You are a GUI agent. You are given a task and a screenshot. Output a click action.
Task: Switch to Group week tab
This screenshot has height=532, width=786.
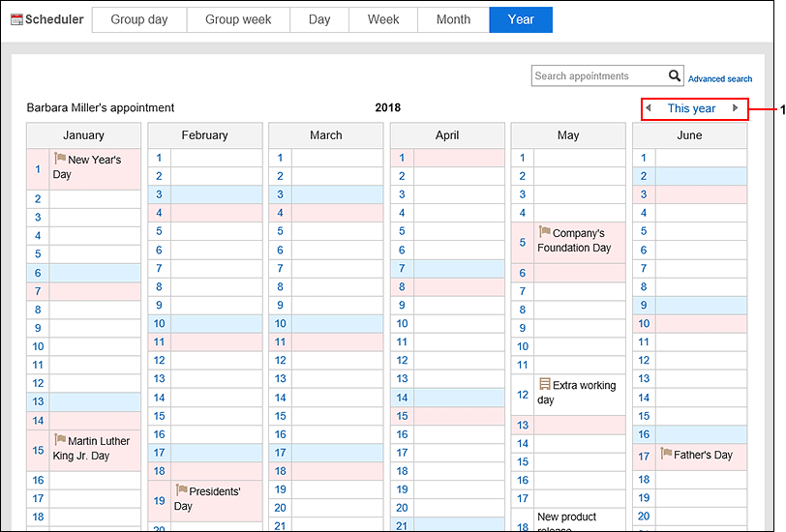(238, 19)
